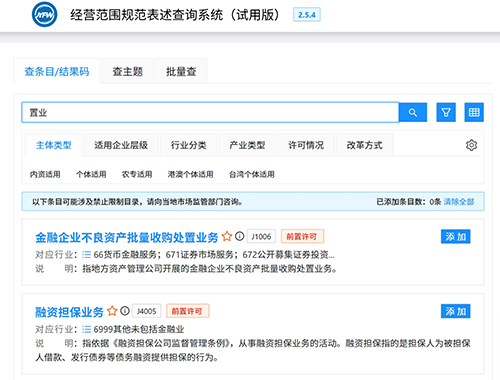The width and height of the screenshot is (500, 380).
Task: Star the 融资担保业务 entry
Action: [112, 311]
